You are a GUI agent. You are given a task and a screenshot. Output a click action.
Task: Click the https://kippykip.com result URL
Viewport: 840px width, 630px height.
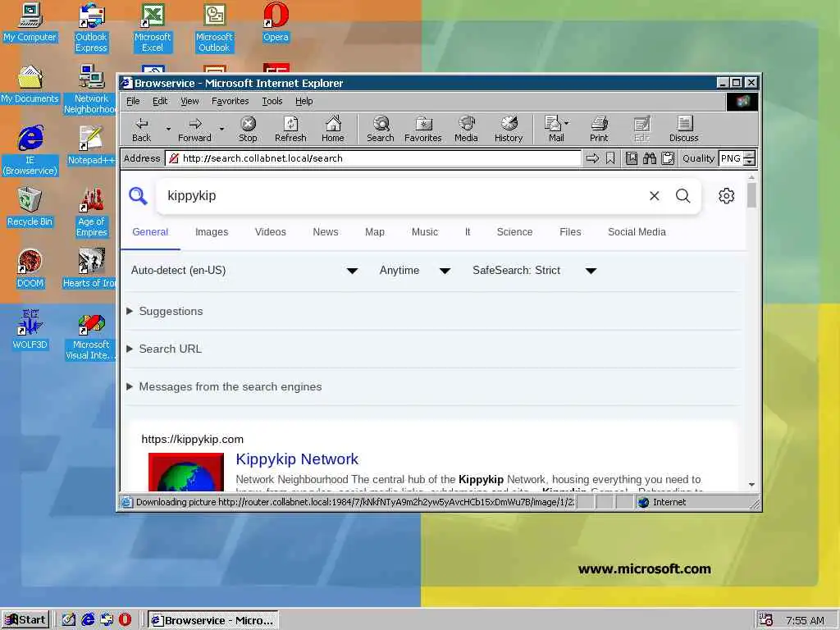(192, 440)
